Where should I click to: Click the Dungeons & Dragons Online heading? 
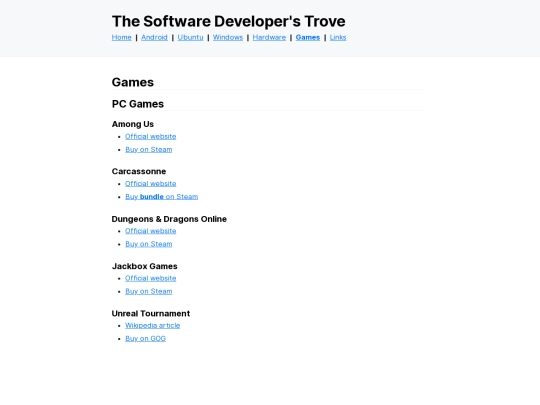click(169, 219)
